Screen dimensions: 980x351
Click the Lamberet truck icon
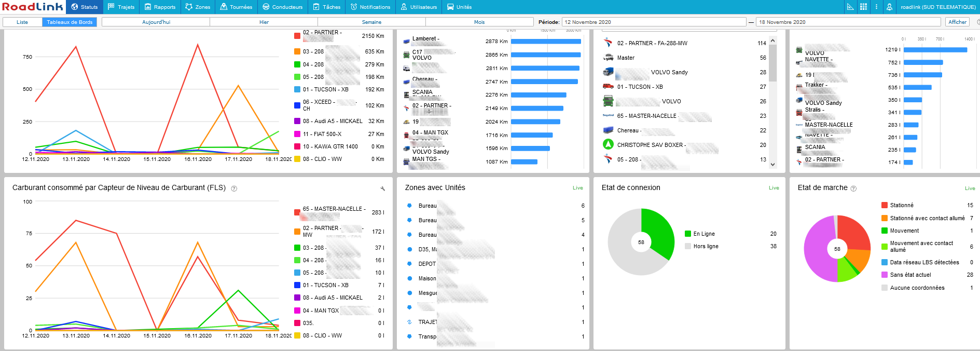407,42
